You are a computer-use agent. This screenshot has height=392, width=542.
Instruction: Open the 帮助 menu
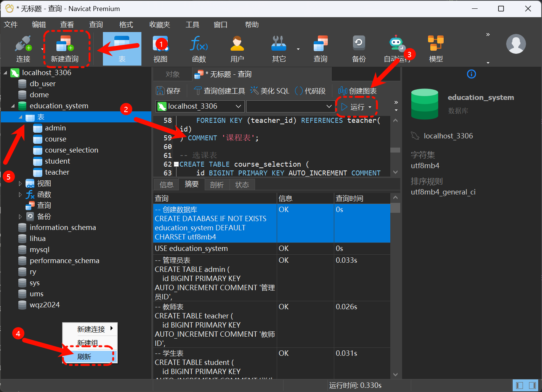coord(252,25)
